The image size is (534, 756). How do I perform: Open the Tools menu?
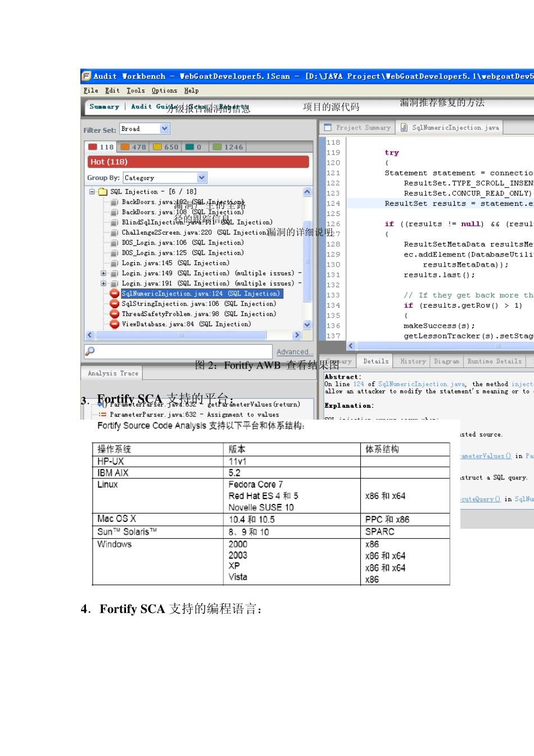coord(135,91)
